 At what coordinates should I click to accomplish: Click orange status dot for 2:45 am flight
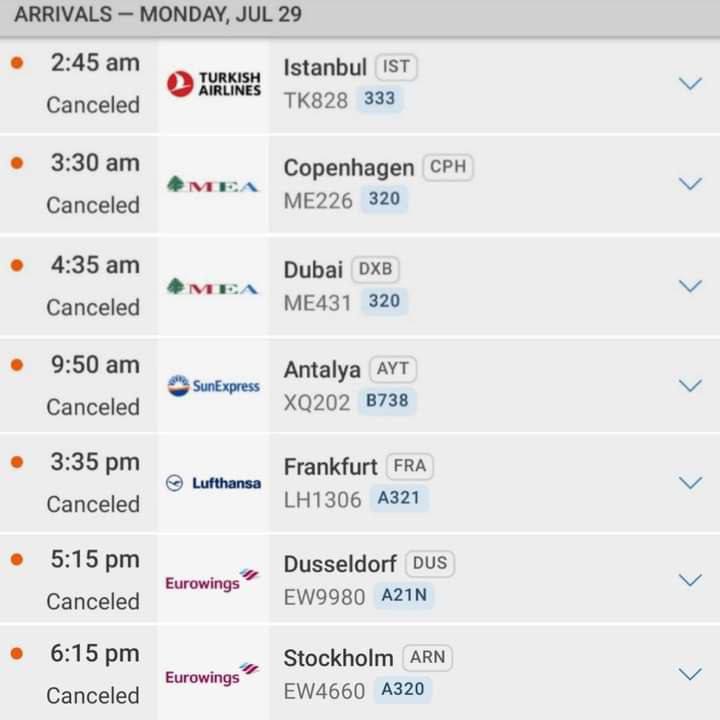point(17,62)
